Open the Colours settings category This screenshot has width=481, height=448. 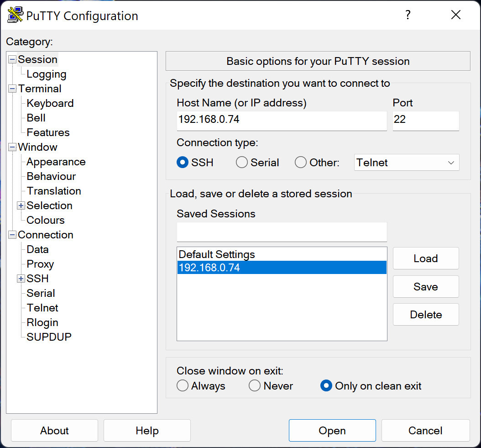(46, 220)
